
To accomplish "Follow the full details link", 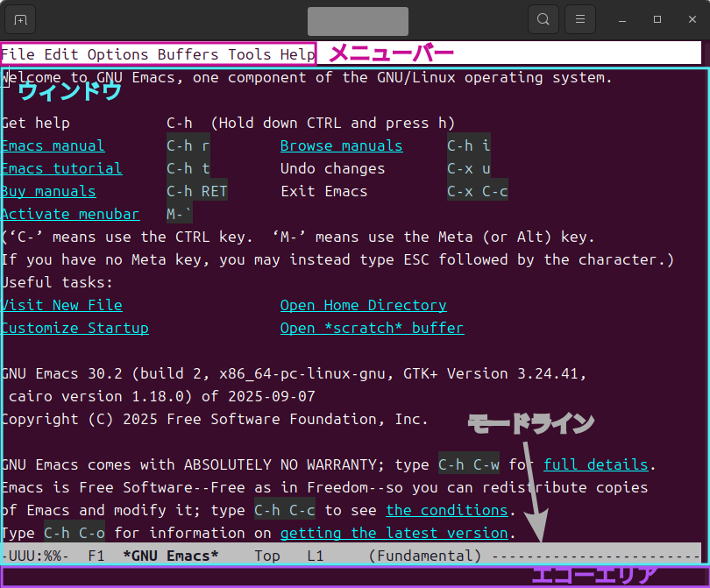I will click(596, 464).
